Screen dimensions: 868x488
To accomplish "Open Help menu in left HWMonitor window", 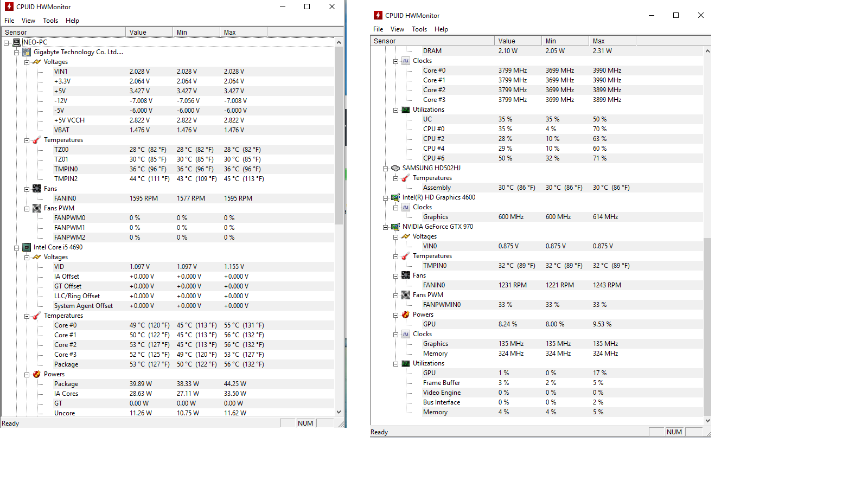I will tap(72, 21).
